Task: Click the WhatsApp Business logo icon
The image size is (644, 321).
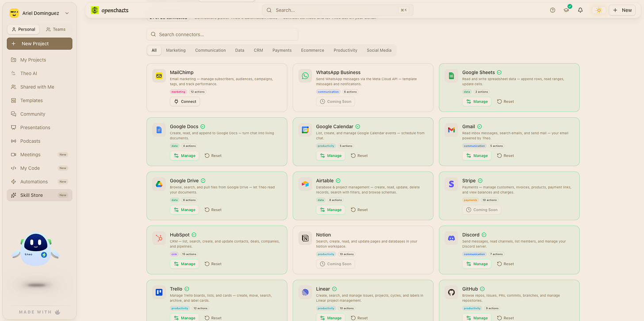Action: pyautogui.click(x=305, y=76)
